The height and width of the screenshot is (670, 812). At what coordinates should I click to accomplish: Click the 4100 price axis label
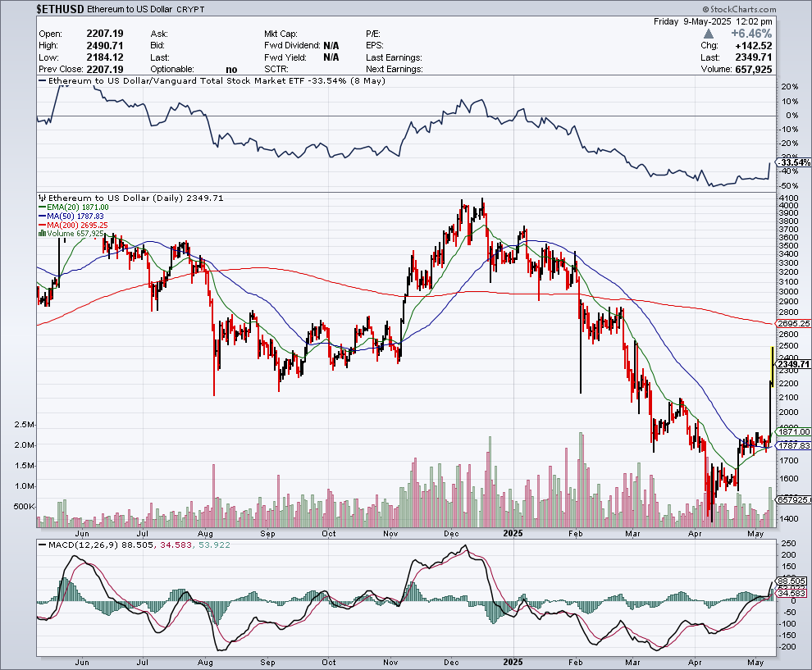[788, 198]
